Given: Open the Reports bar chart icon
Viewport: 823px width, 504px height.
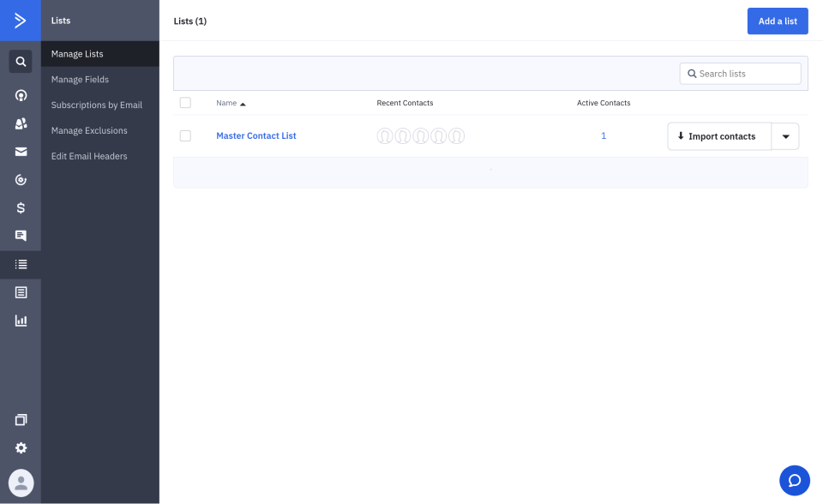Looking at the screenshot, I should point(21,321).
